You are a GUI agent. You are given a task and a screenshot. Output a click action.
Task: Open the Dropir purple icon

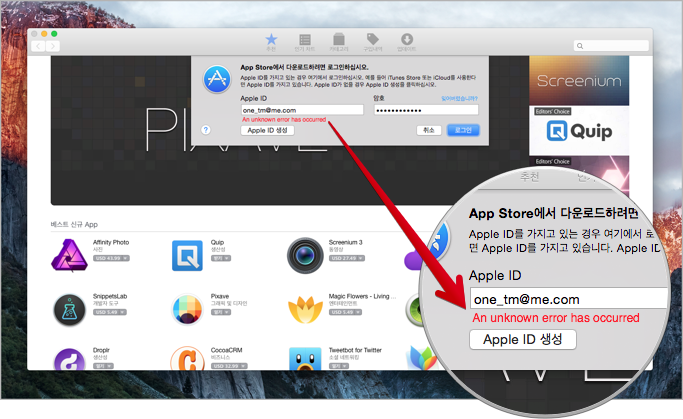pos(69,360)
